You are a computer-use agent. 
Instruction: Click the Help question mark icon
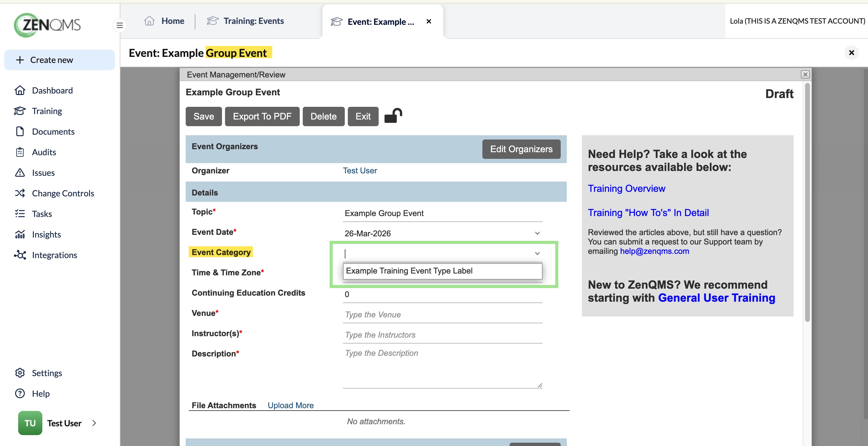[x=20, y=393]
